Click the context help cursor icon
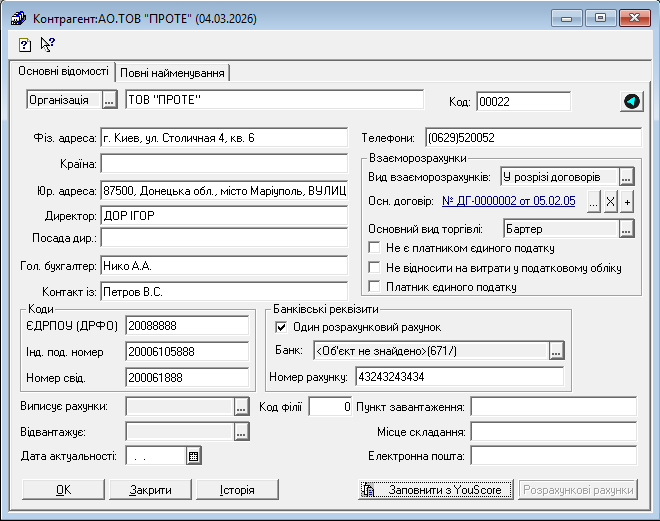The image size is (660, 521). click(x=47, y=45)
